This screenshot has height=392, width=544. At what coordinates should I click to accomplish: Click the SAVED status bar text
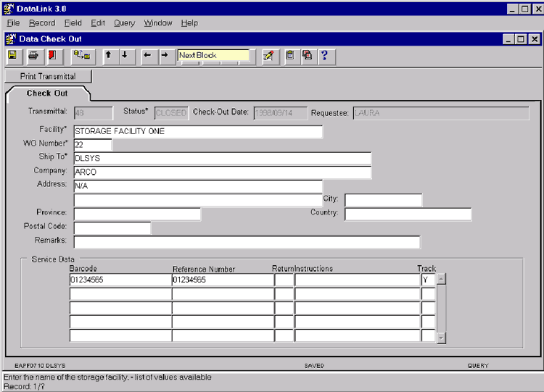[x=314, y=366]
